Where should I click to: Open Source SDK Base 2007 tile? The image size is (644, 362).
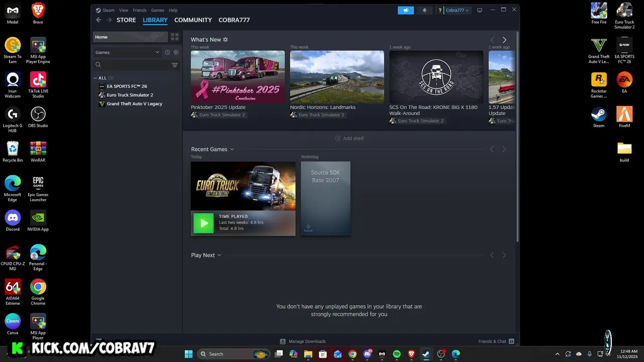[x=326, y=199]
